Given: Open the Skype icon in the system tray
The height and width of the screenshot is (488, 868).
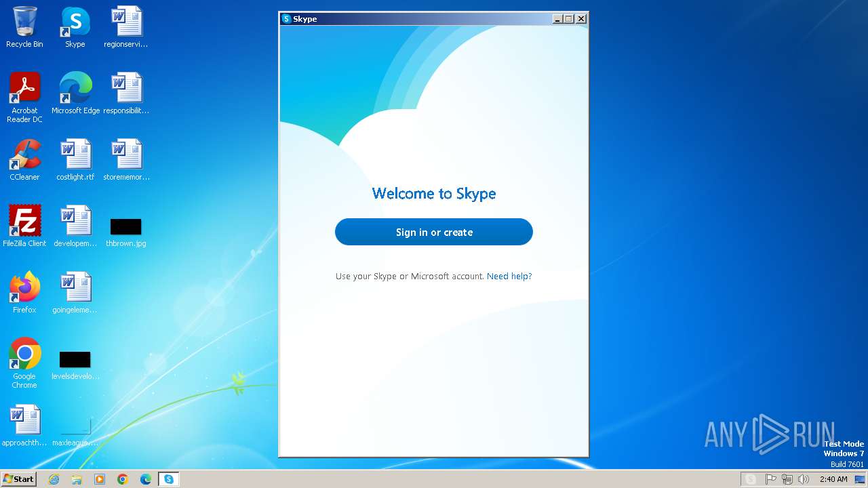Looking at the screenshot, I should pyautogui.click(x=751, y=479).
